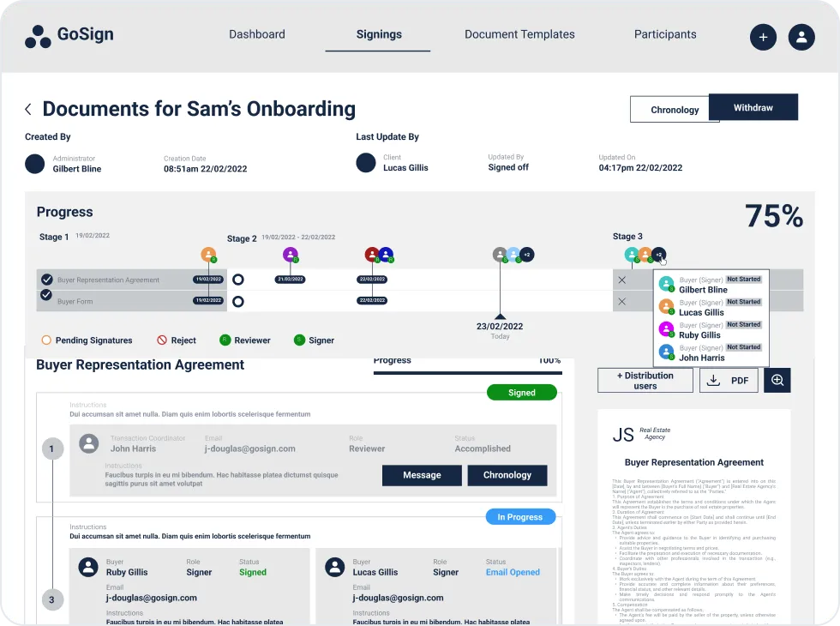840x626 pixels.
Task: Click the orange avatar in Stage 1
Action: (208, 255)
